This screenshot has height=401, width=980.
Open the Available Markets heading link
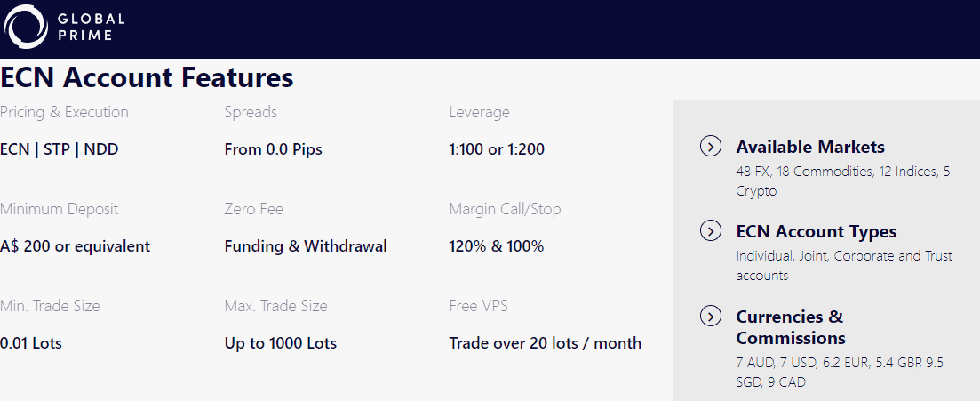pyautogui.click(x=810, y=147)
